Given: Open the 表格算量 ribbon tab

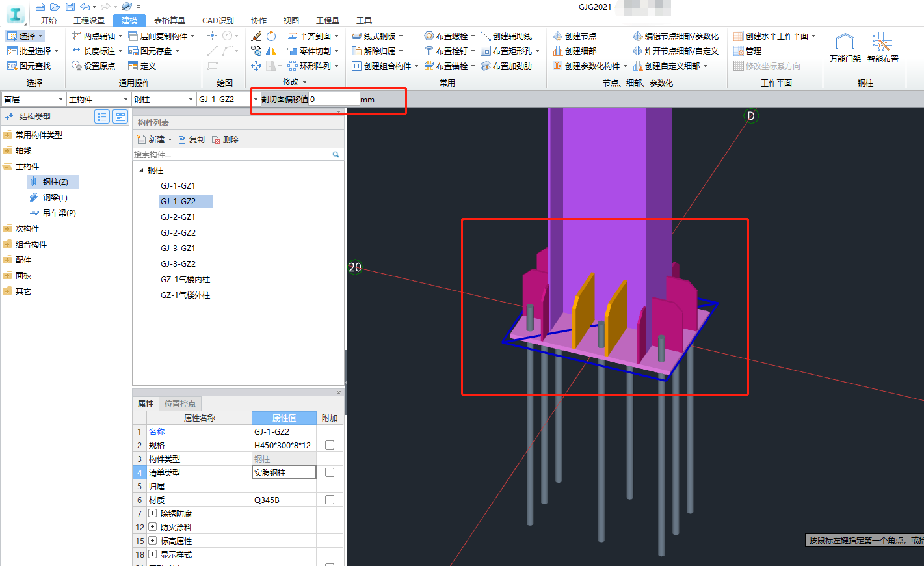Looking at the screenshot, I should 170,20.
